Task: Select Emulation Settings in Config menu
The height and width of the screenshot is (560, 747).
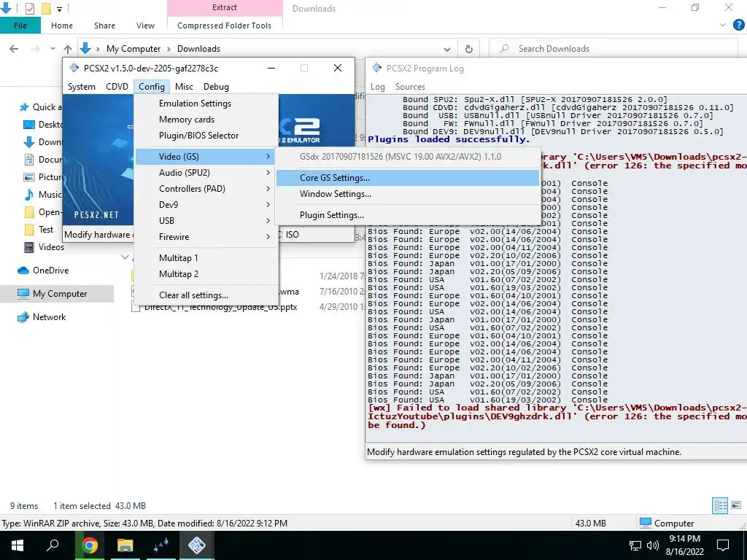Action: click(206, 104)
